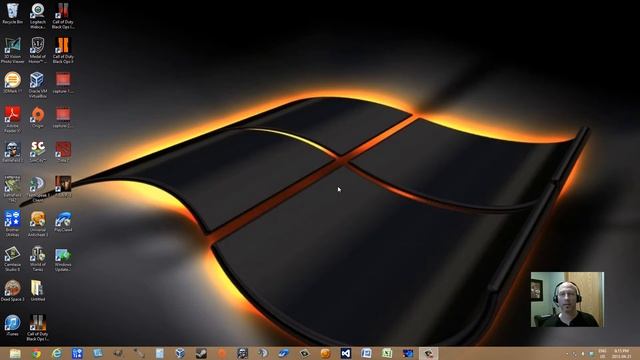Open the Battlefield 1942 shortcut
The height and width of the screenshot is (360, 640).
point(12,189)
